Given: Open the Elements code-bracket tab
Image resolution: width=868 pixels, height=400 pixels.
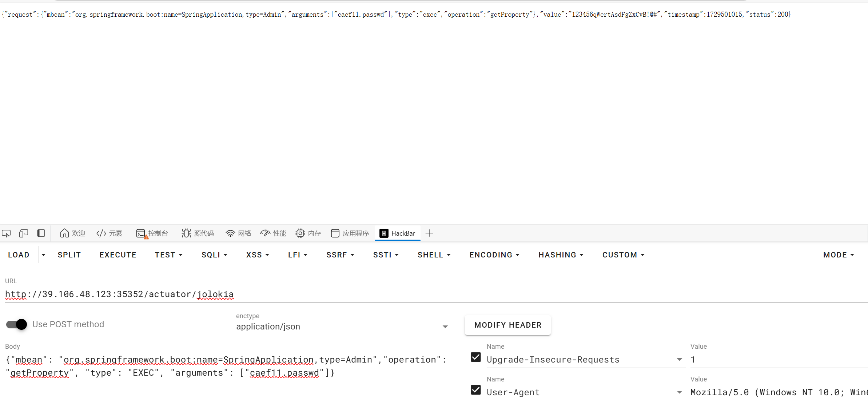Looking at the screenshot, I should [109, 233].
